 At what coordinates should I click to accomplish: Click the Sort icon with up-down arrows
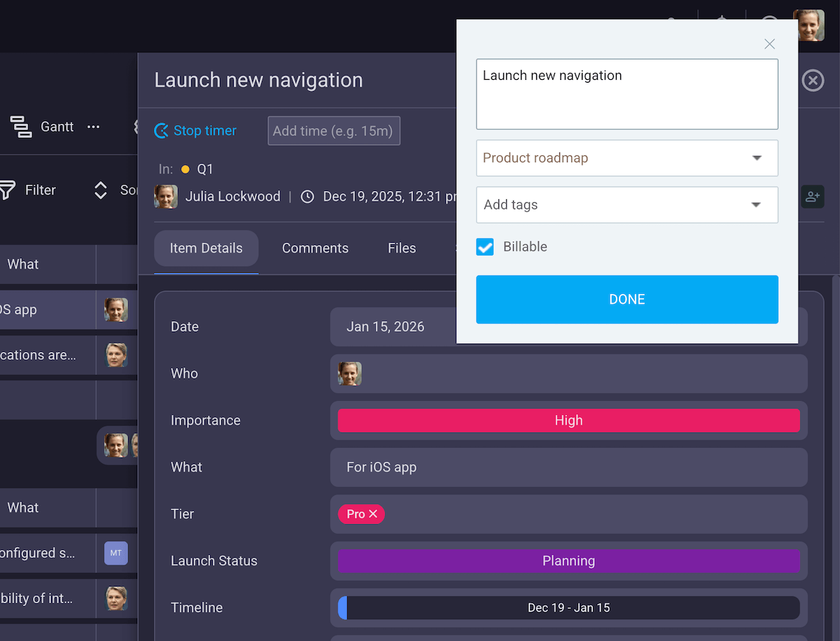coord(100,190)
